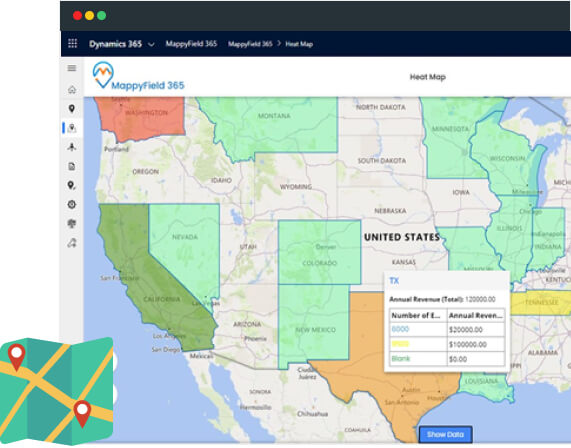Viewport: 571px width, 448px height.
Task: Click the Heat Map page title
Action: (x=428, y=77)
